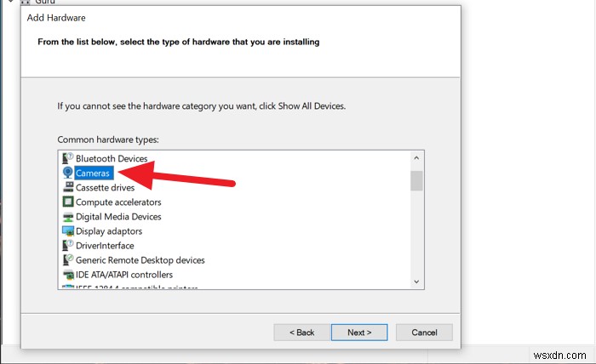This screenshot has width=596, height=364.
Task: Proceed with the Next button
Action: 359,332
